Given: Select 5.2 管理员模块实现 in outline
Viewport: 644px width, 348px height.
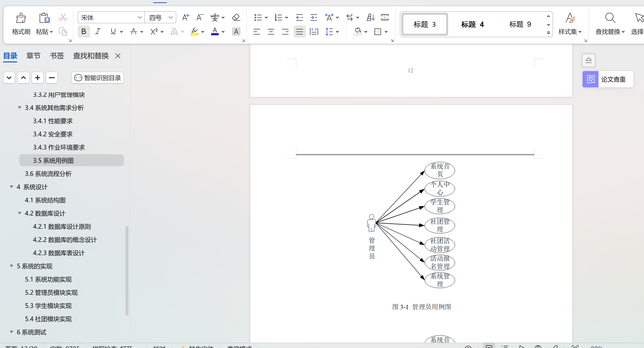Looking at the screenshot, I should tap(51, 293).
